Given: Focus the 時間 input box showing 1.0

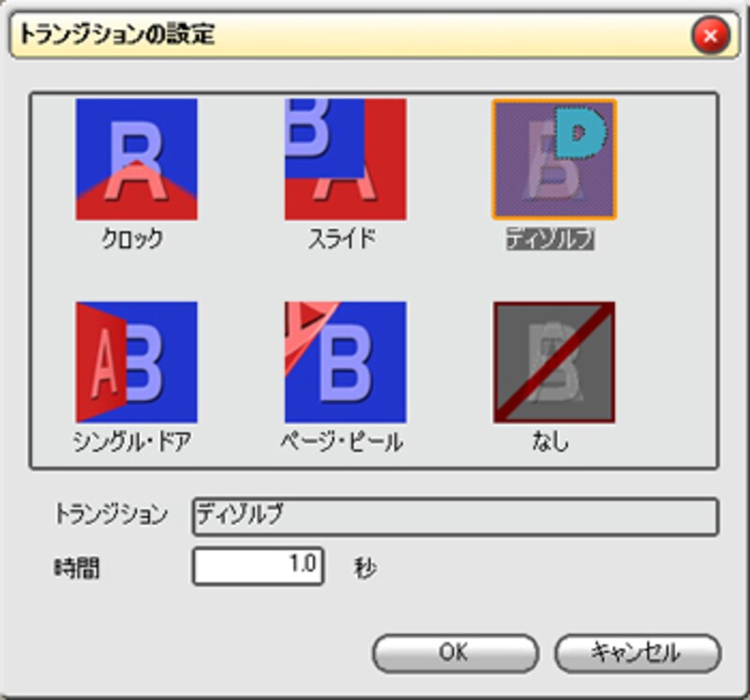Looking at the screenshot, I should click(x=259, y=567).
